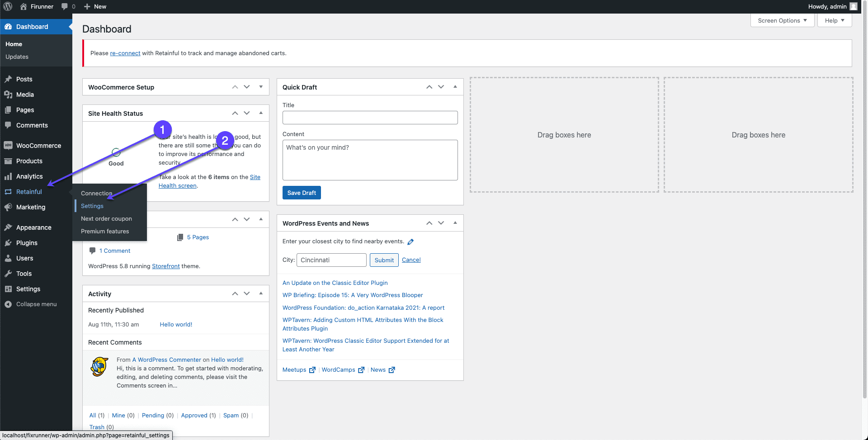The height and width of the screenshot is (440, 868).
Task: Move Activity box down
Action: 247,293
